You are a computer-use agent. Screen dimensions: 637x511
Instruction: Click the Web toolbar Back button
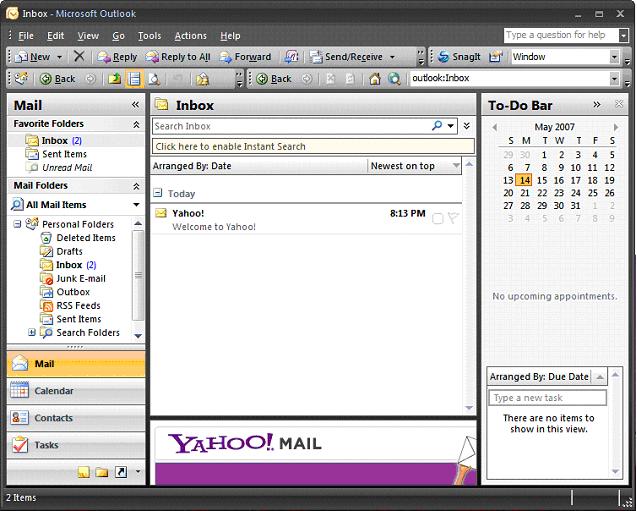tap(274, 78)
